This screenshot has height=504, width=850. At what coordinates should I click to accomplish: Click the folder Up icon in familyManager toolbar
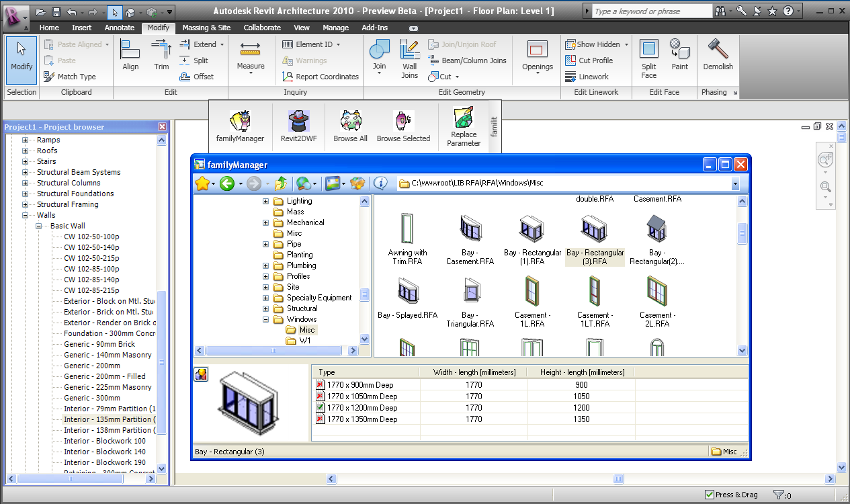pyautogui.click(x=282, y=183)
